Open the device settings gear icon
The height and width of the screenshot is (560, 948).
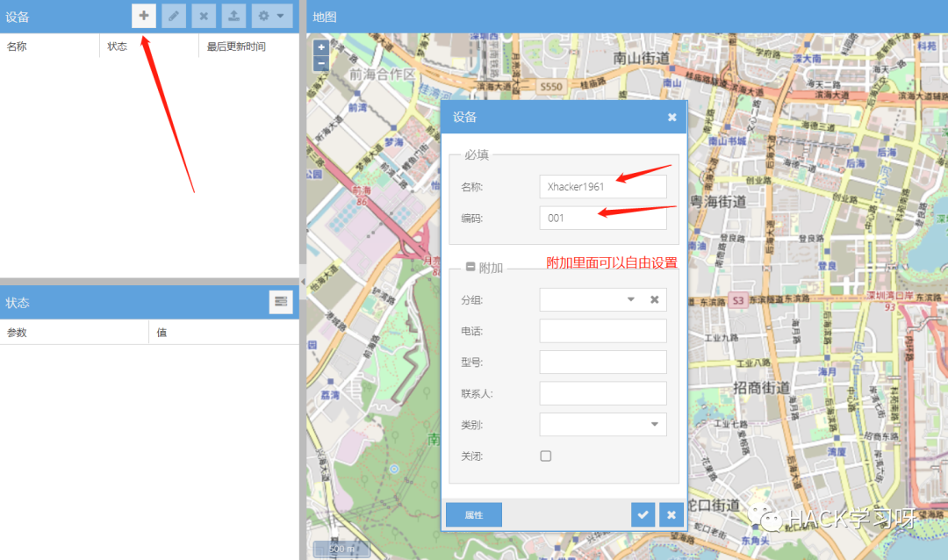click(263, 16)
